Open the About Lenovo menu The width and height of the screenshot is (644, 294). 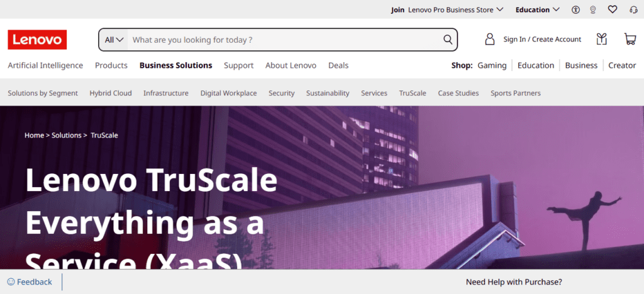291,65
